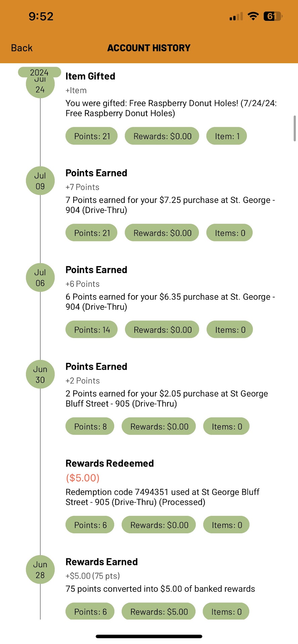Screen dimensions: 298x644
Task: Tap the Back button
Action: 22,48
